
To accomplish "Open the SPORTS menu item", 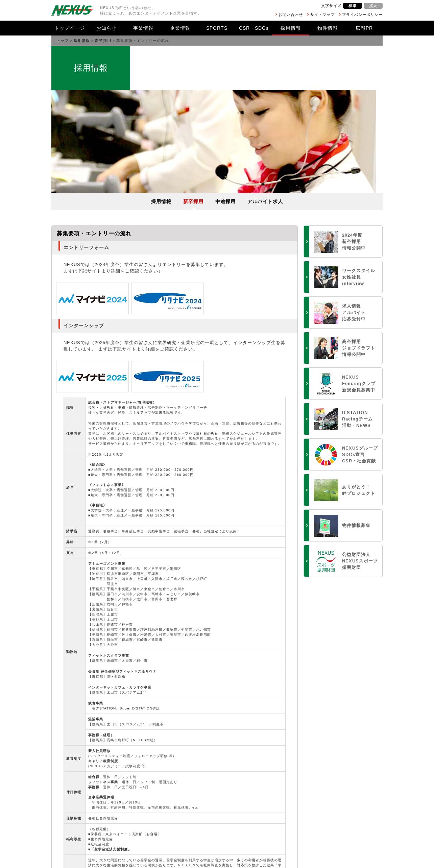I will [217, 28].
